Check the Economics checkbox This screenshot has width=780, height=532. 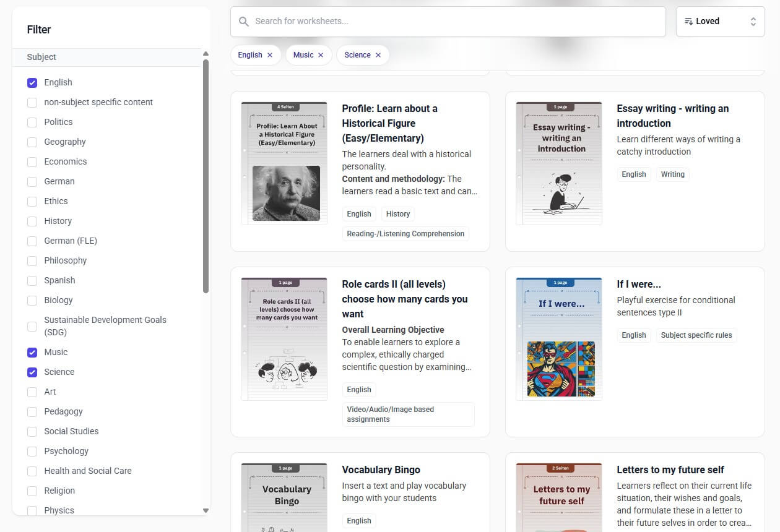click(x=32, y=161)
